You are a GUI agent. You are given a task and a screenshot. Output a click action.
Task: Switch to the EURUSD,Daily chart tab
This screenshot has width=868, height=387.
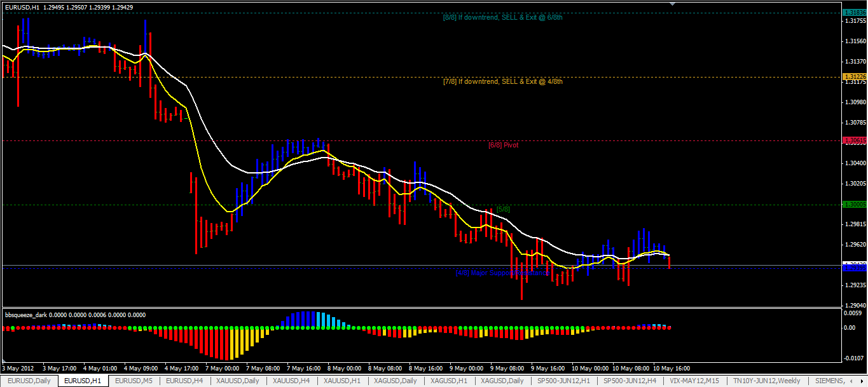[x=29, y=381]
